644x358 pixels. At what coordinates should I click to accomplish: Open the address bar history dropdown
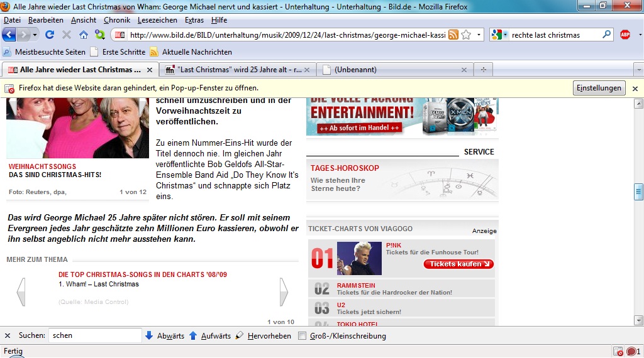pyautogui.click(x=479, y=35)
